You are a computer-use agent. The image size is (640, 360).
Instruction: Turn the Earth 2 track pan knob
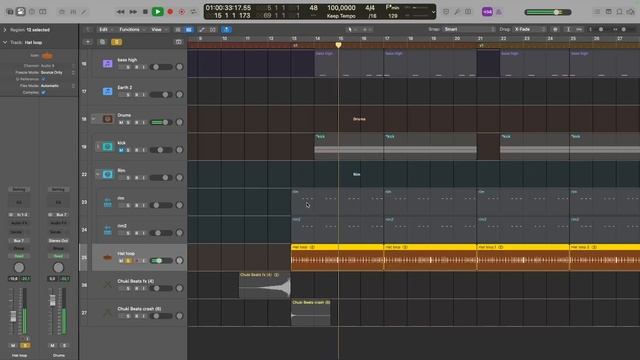tap(179, 94)
